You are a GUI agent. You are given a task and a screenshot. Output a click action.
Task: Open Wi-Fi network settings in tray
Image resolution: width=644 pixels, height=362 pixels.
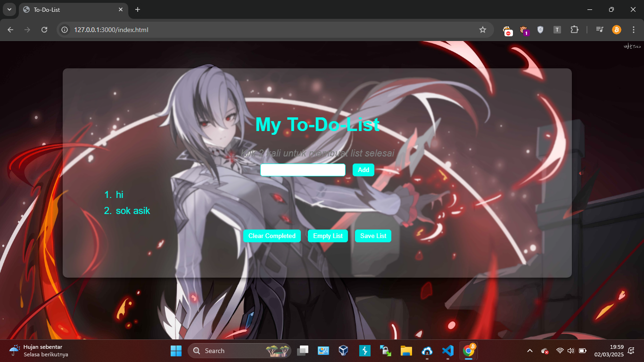coord(560,351)
